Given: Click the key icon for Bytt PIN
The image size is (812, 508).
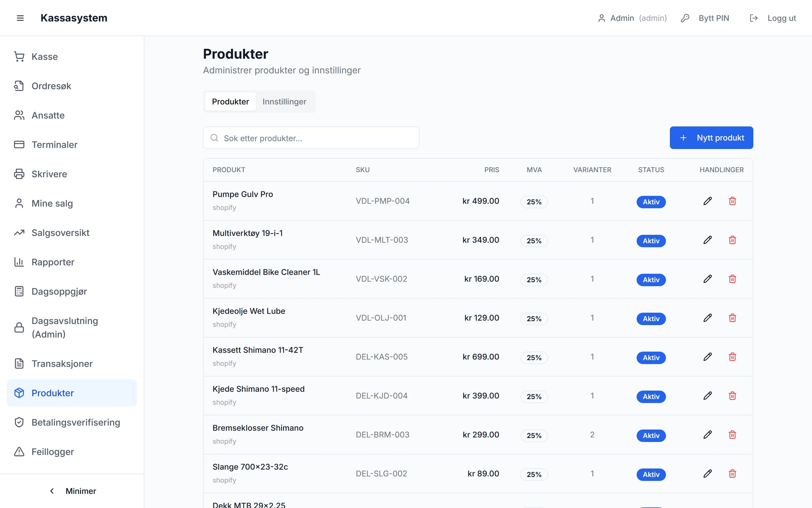Looking at the screenshot, I should coord(685,18).
